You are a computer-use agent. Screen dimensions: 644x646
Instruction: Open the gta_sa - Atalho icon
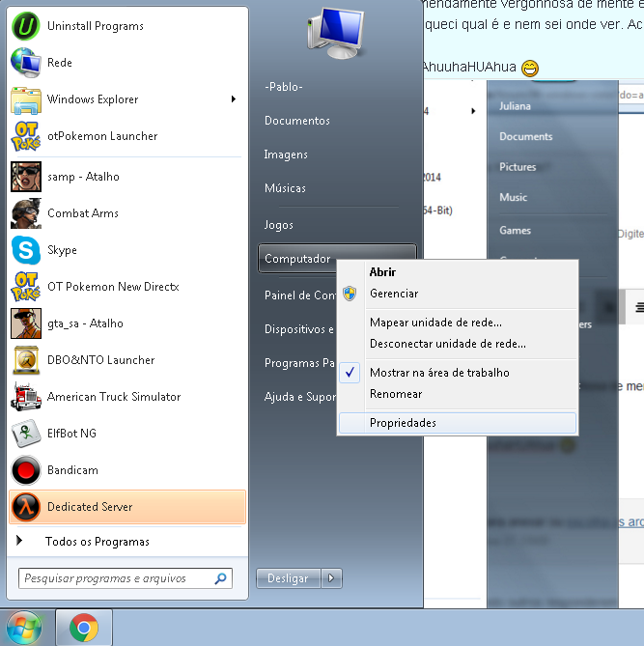[x=25, y=323]
